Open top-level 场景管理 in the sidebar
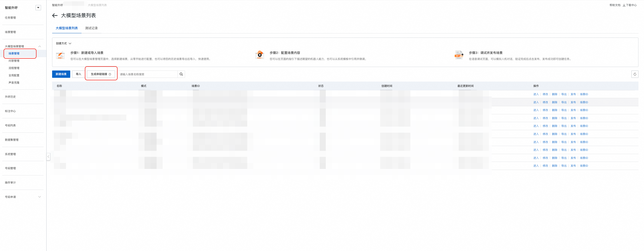The width and height of the screenshot is (644, 251). (10, 32)
